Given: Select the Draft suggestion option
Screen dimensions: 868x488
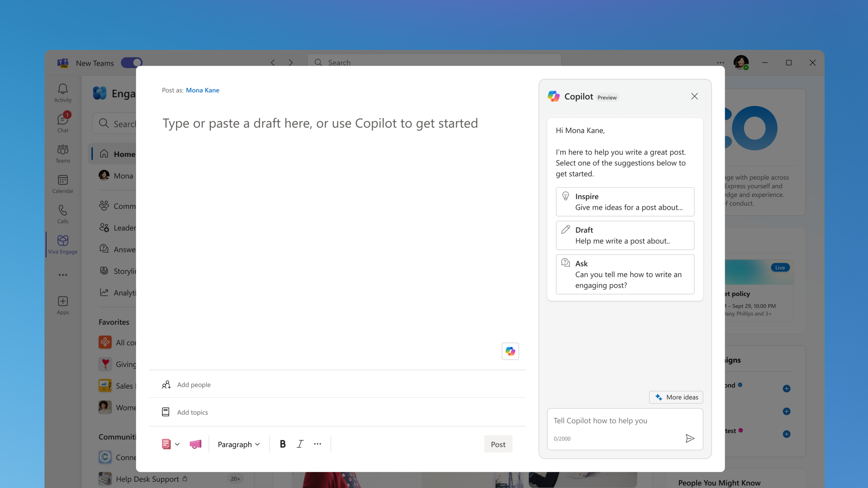Looking at the screenshot, I should pos(624,234).
